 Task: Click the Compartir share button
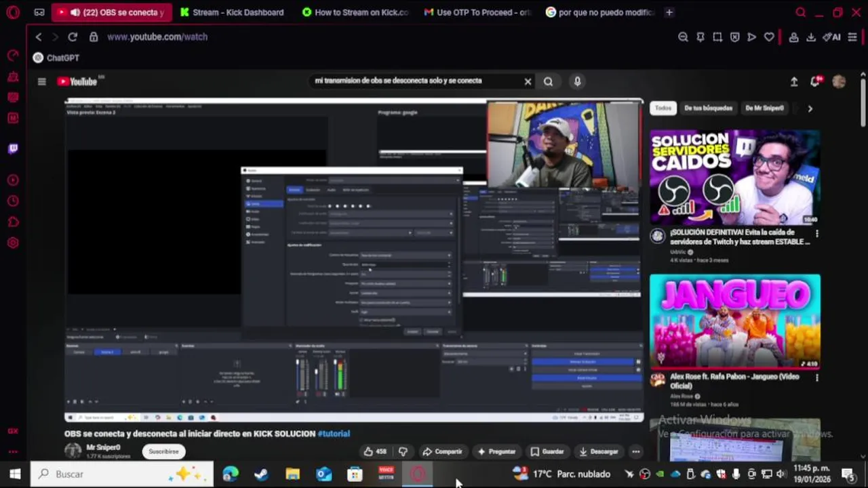[442, 451]
